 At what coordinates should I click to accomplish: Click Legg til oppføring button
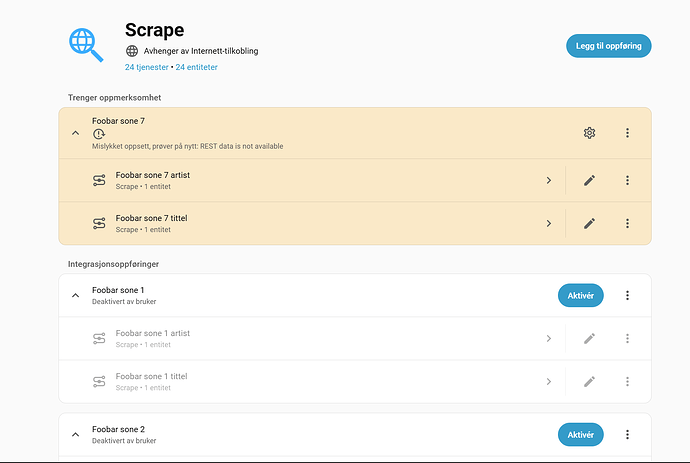pyautogui.click(x=608, y=46)
